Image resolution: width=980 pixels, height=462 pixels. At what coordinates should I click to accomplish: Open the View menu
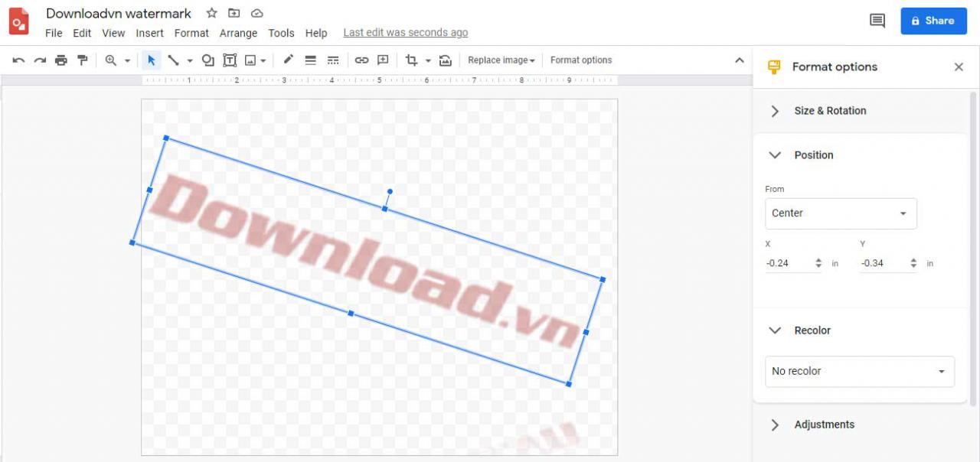[x=113, y=33]
